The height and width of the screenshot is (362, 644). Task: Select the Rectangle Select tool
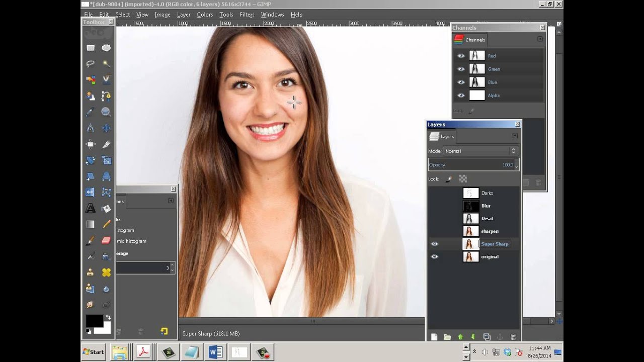[x=91, y=48]
